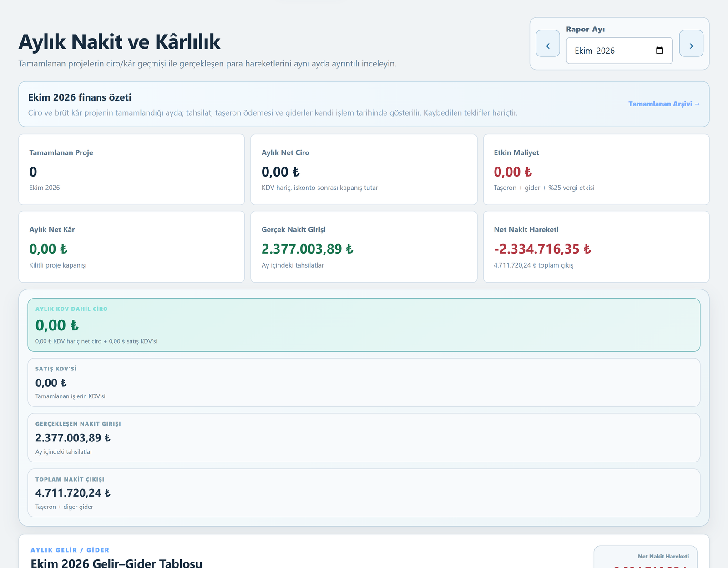
Task: Click 'Taşeron + gider + %25 vergi etkisi' text
Action: tap(544, 188)
